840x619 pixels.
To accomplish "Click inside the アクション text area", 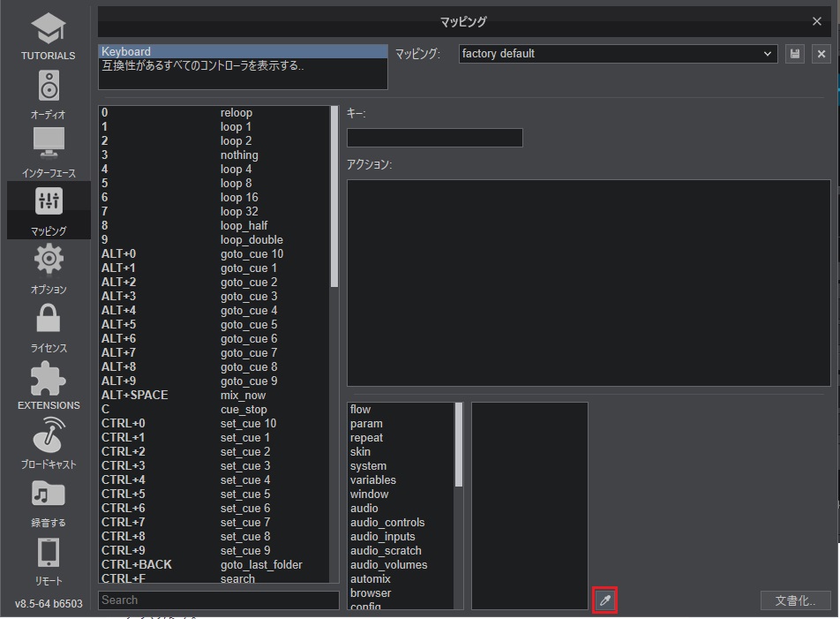I will click(x=589, y=283).
